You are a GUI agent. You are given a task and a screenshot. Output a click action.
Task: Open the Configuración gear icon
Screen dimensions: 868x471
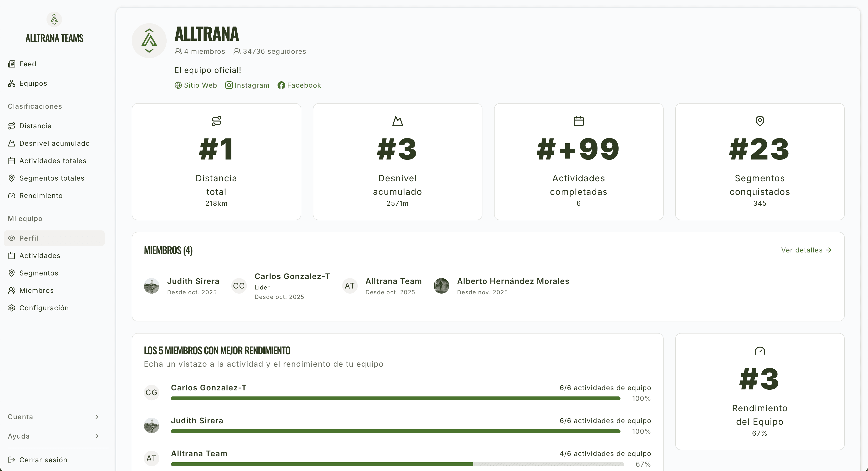tap(12, 307)
